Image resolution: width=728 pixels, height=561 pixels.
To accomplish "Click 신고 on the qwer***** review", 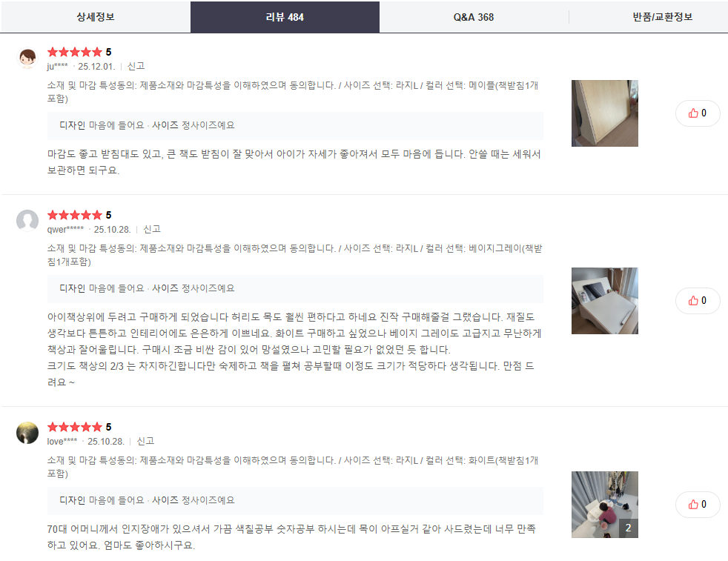I will [152, 229].
